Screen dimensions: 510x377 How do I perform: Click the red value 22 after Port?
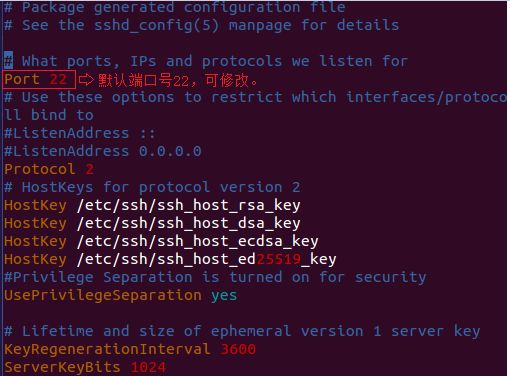(x=58, y=79)
